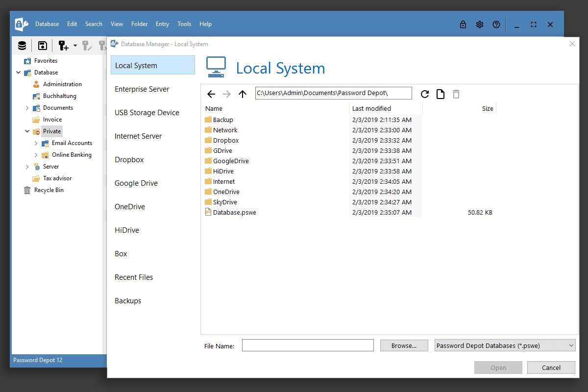Click the large Local System computer icon

click(216, 67)
